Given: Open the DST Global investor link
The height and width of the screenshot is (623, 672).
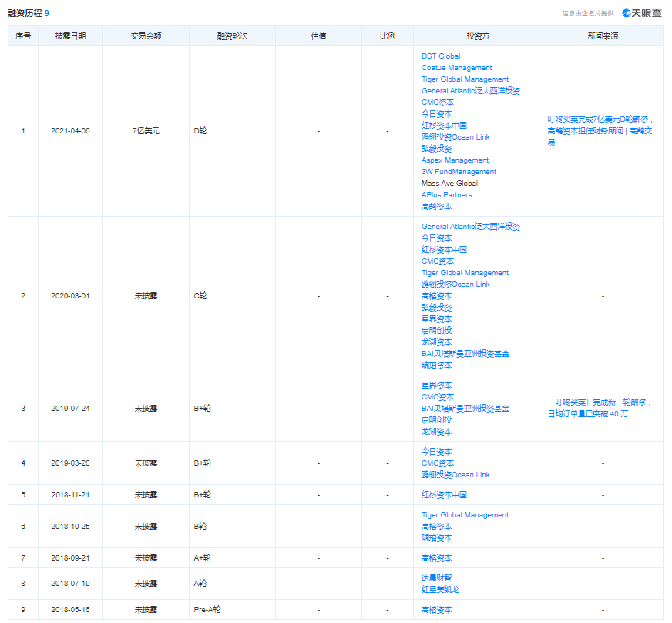Looking at the screenshot, I should [x=441, y=56].
